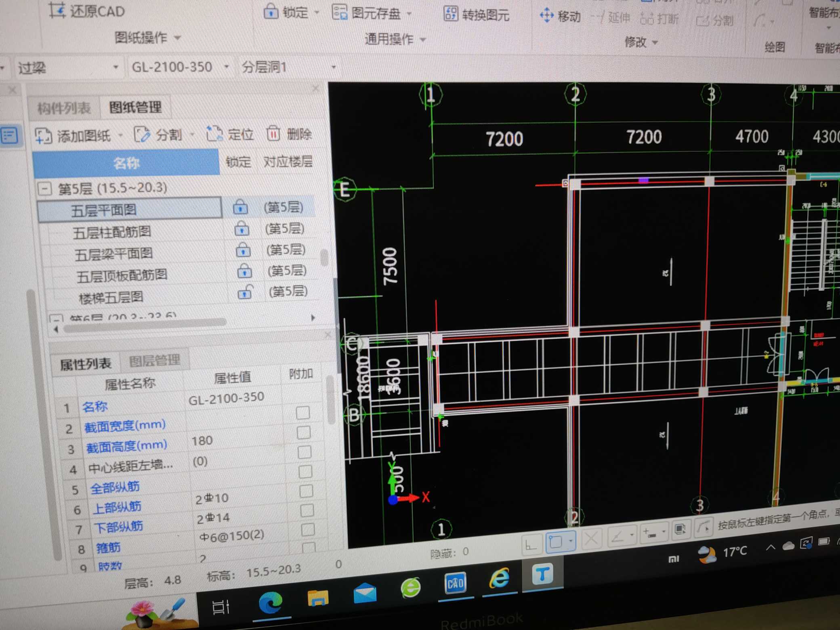Click the 图元存盘 save elements icon
Screen dimensions: 840x630
tap(339, 12)
